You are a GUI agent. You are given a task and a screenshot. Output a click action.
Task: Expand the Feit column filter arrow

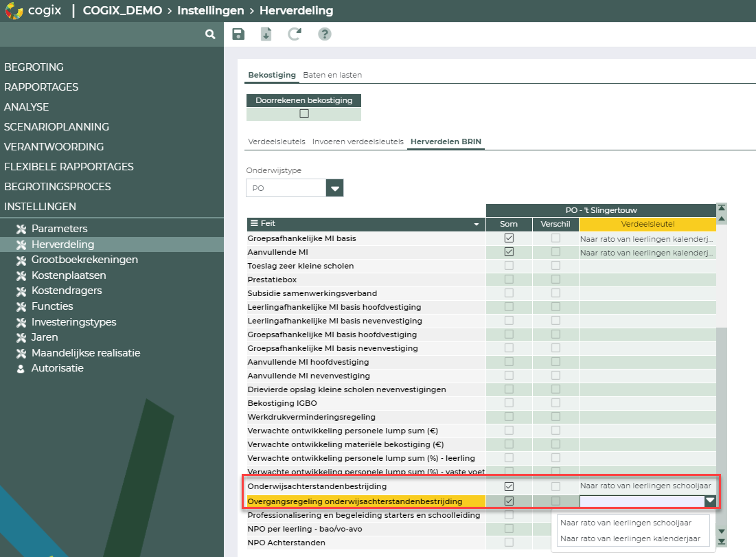pos(477,225)
